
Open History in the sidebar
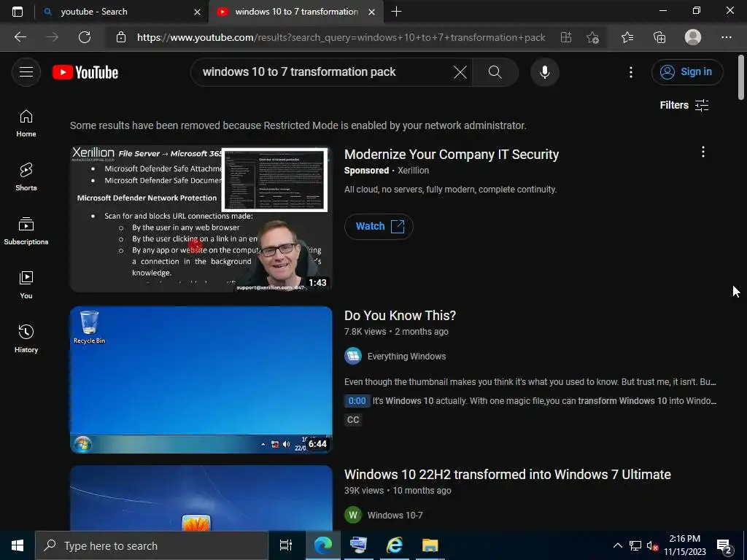pos(26,338)
